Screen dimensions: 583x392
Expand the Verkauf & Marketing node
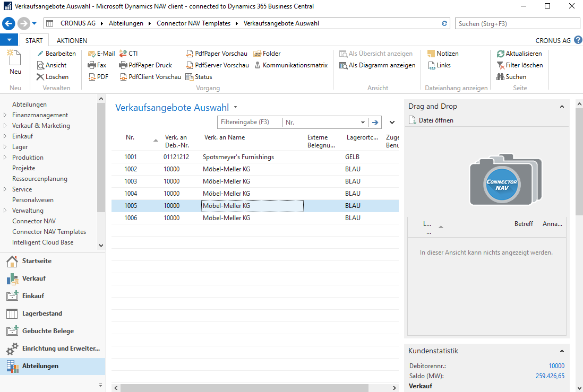5,126
